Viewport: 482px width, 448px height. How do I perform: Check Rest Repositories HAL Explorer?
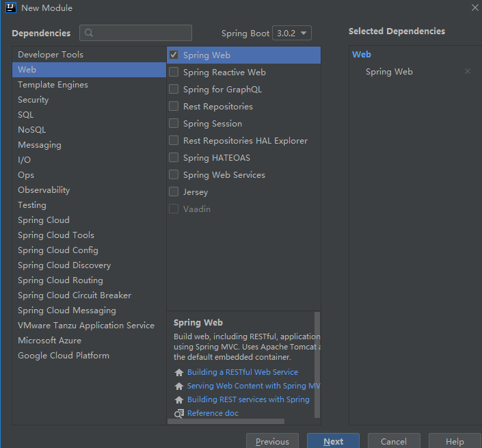tap(174, 140)
